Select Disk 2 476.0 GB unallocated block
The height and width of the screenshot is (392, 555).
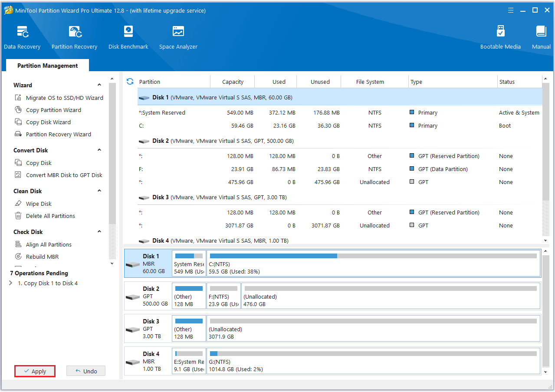[x=391, y=296]
